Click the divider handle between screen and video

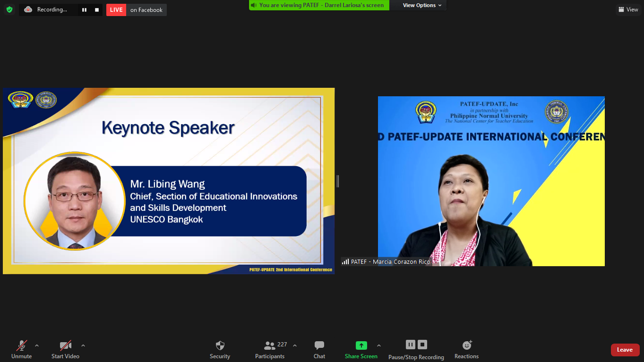(x=338, y=181)
